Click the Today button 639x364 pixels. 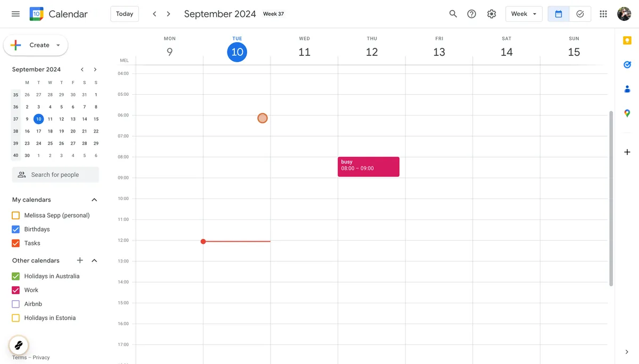click(125, 14)
